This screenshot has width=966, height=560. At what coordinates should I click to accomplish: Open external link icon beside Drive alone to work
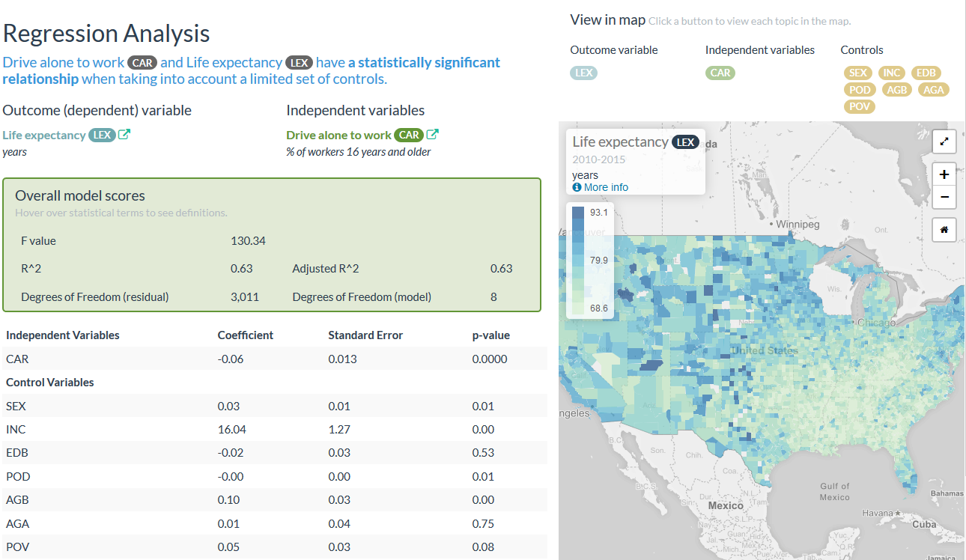432,135
